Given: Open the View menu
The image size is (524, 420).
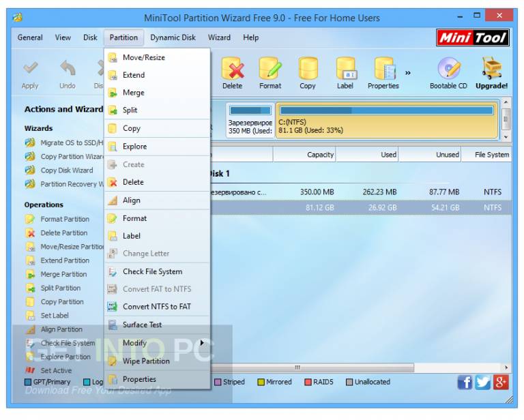Looking at the screenshot, I should tap(63, 37).
